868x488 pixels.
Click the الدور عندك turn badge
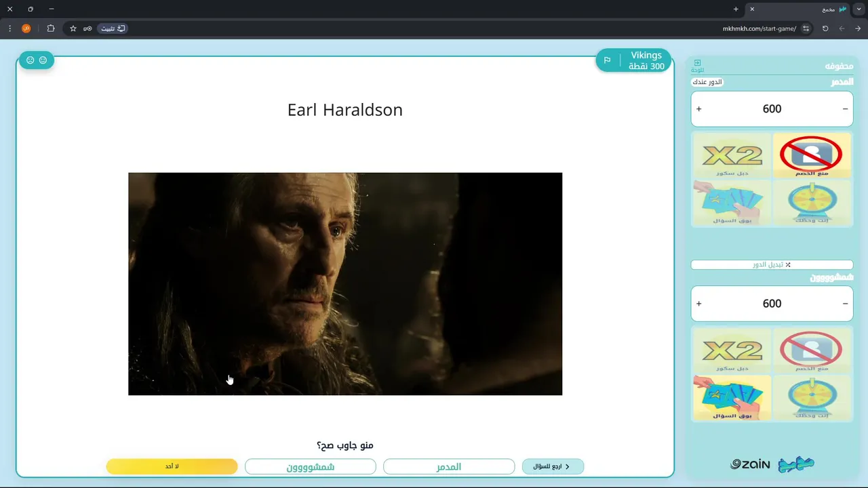click(707, 82)
